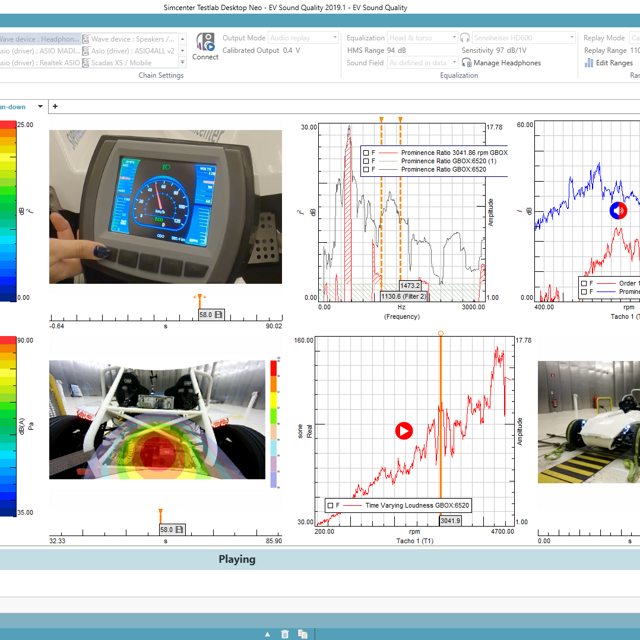Screen dimensions: 640x640
Task: Click the heatmap color legend strip
Action: pos(273,424)
